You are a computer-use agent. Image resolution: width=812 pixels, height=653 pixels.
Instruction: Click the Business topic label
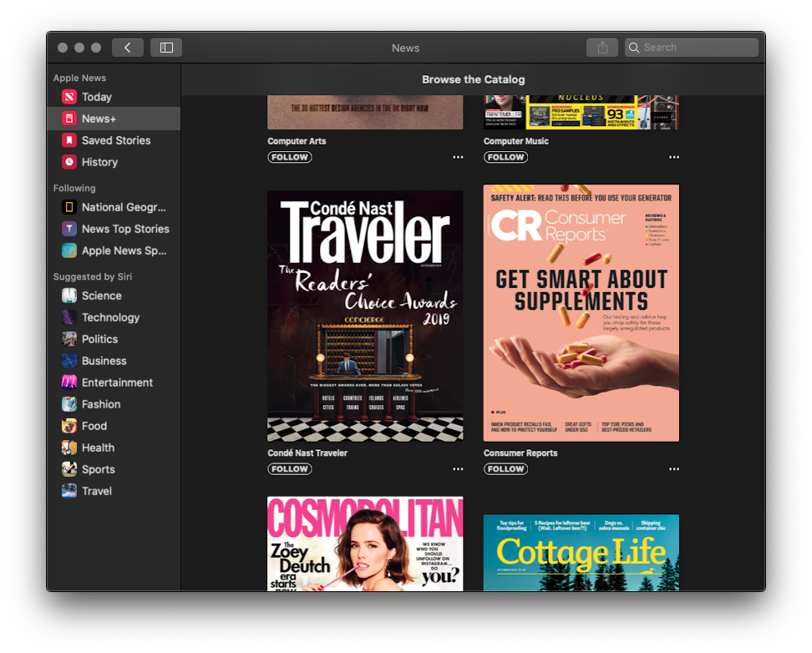pyautogui.click(x=104, y=361)
